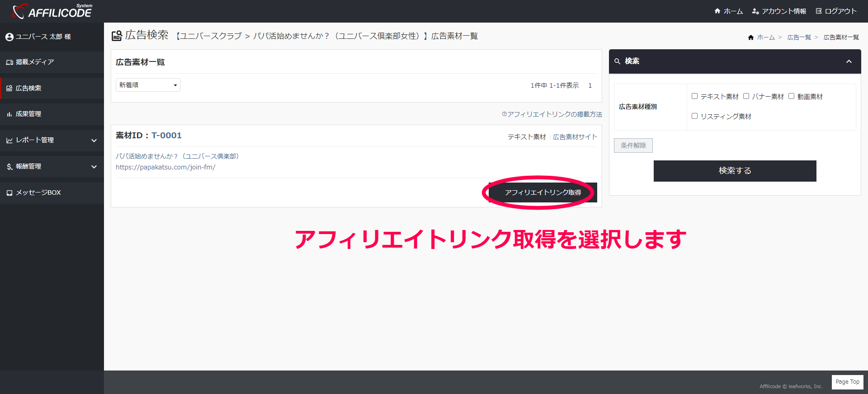Click the レポート管理 line chart icon

point(9,141)
